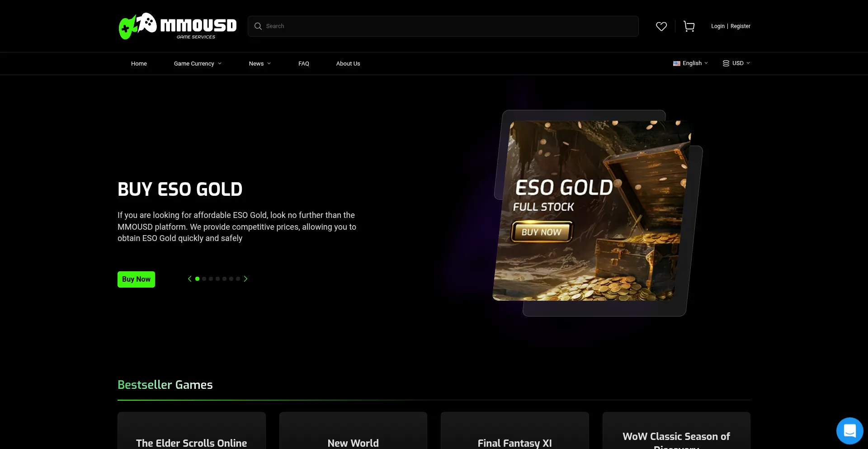Go to About Us page

[348, 64]
